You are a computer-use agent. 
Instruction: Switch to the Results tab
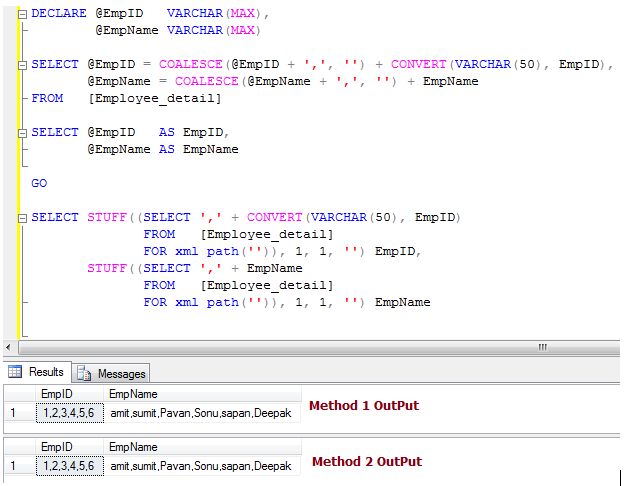point(37,372)
